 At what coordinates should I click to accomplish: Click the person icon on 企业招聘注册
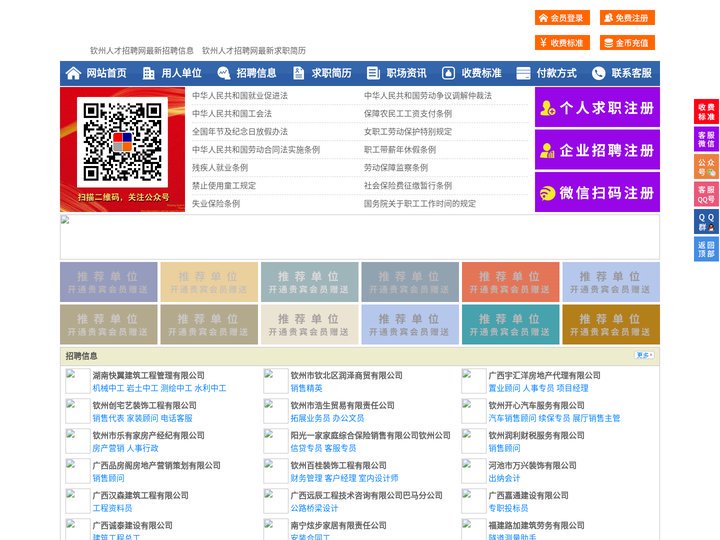click(x=547, y=150)
